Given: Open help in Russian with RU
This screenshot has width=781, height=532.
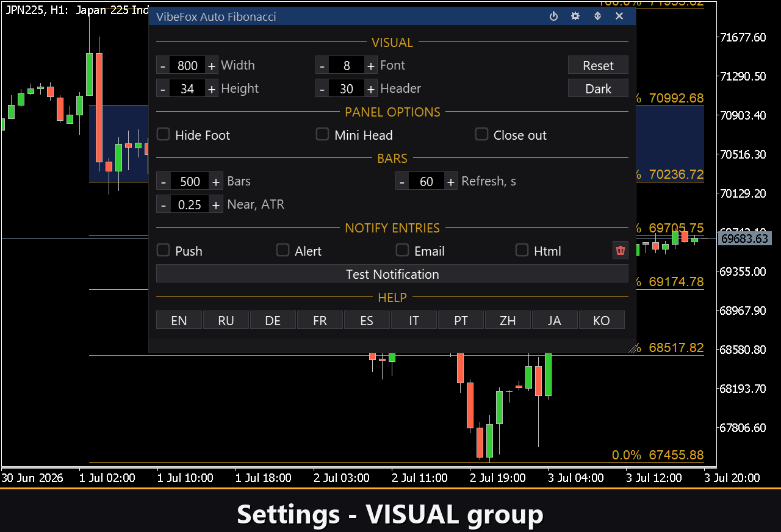Looking at the screenshot, I should 226,320.
